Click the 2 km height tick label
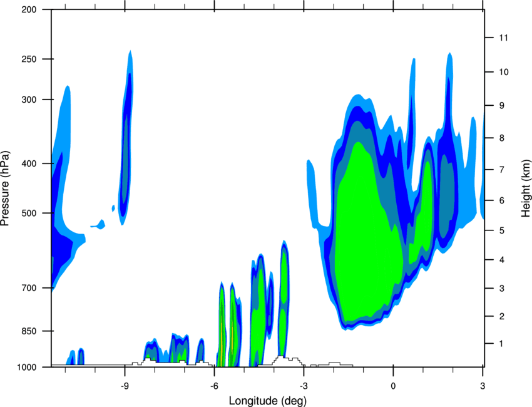The image size is (532, 407). point(501,316)
